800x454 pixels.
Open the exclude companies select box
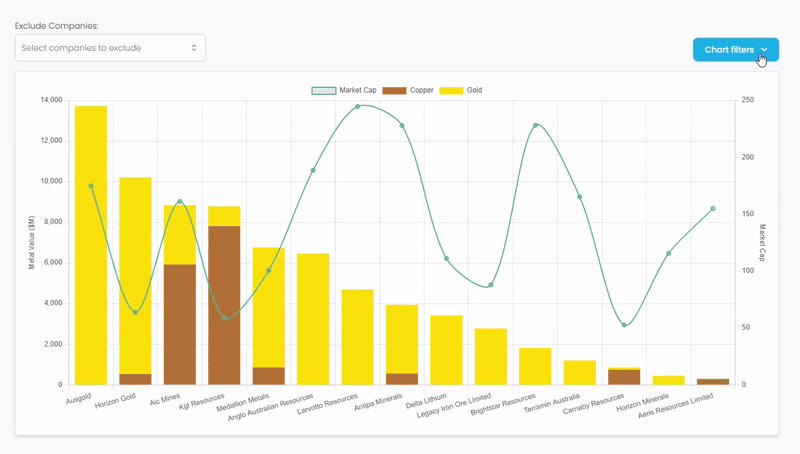[110, 47]
